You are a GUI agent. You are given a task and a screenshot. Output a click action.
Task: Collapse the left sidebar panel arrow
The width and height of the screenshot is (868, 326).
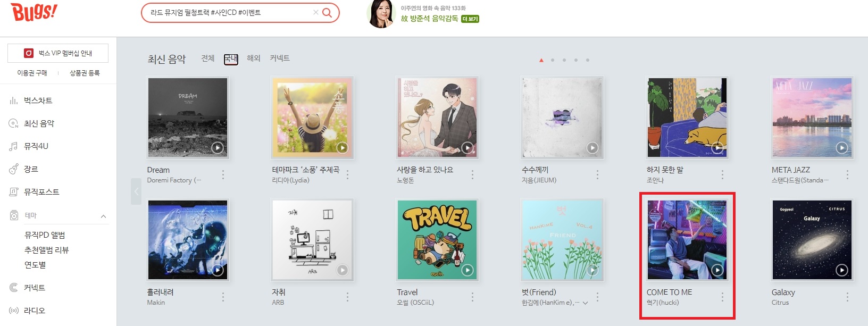point(136,191)
